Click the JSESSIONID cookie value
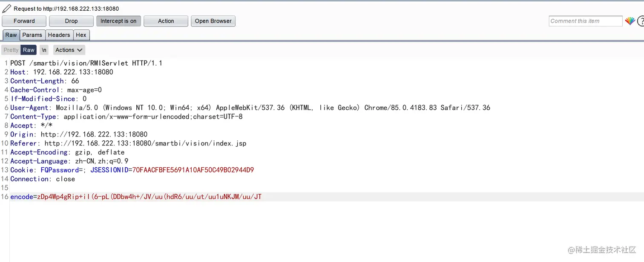Image resolution: width=644 pixels, height=262 pixels. click(193, 170)
